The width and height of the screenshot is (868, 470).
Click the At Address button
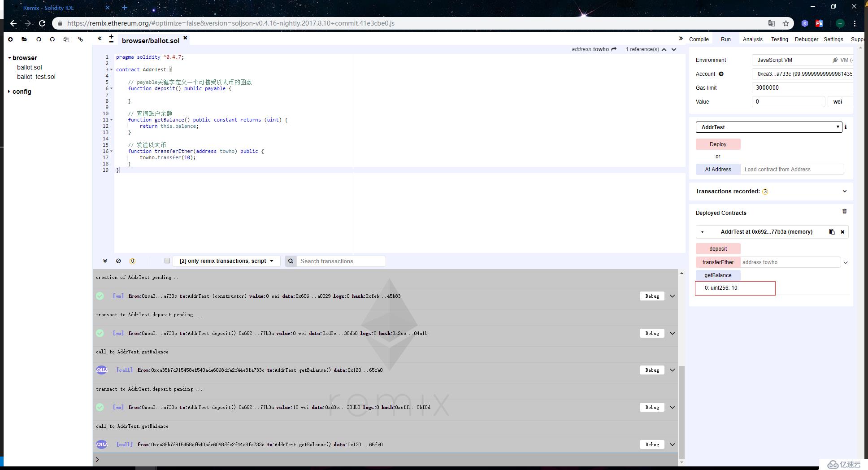click(718, 170)
